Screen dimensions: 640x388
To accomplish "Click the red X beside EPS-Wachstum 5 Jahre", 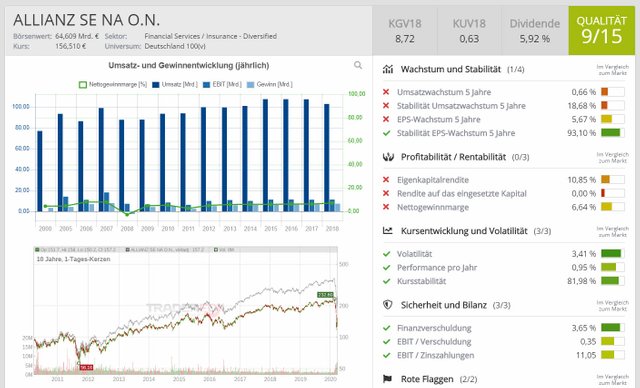I will point(386,119).
